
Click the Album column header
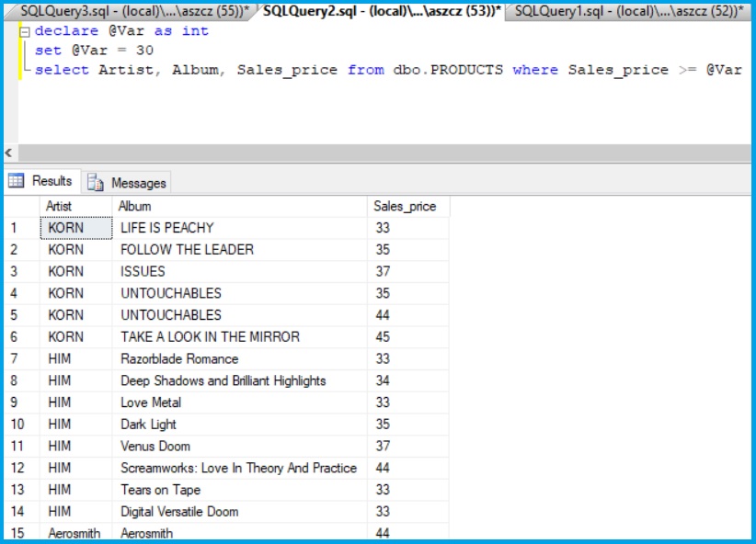[x=135, y=206]
